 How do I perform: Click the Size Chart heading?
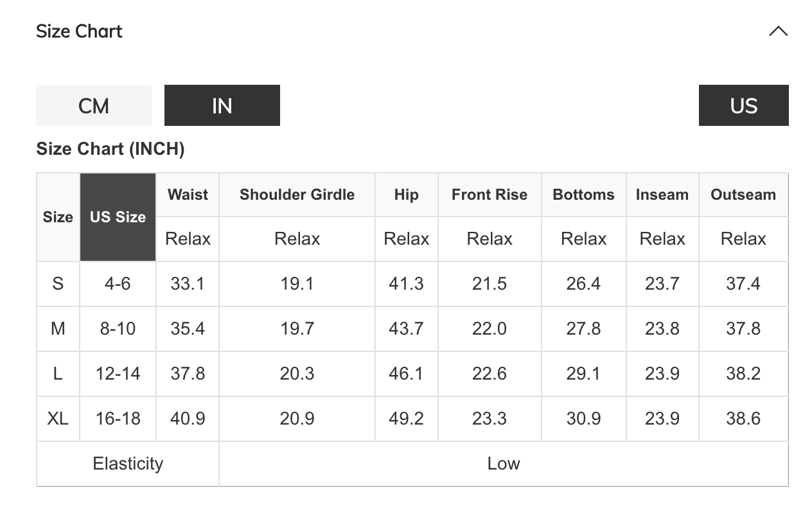tap(79, 31)
